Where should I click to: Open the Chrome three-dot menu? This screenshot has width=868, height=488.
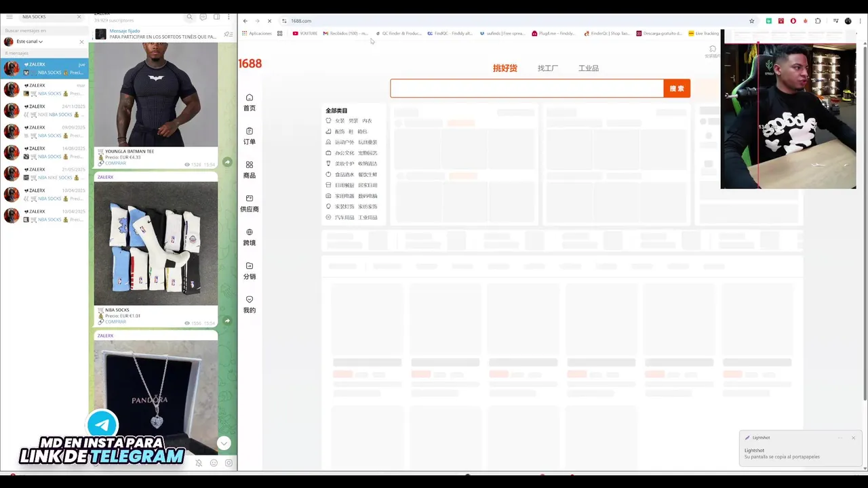859,21
